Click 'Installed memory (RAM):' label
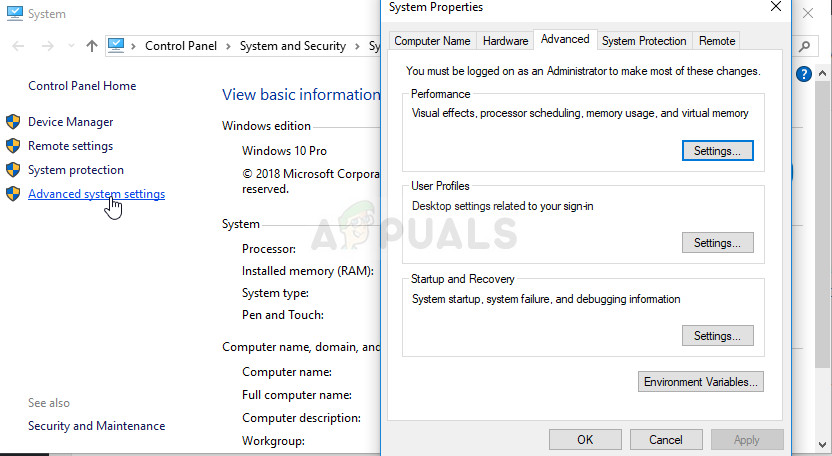The height and width of the screenshot is (456, 832). point(308,271)
